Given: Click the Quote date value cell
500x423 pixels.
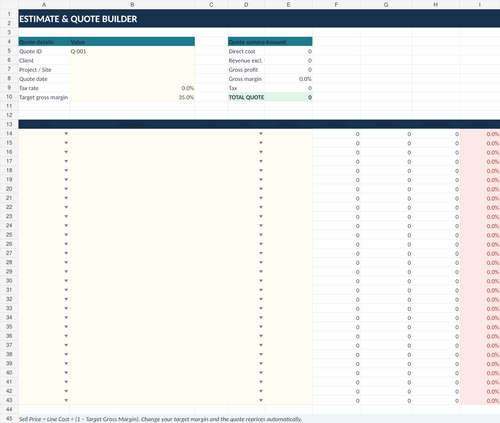Looking at the screenshot, I should click(132, 79).
